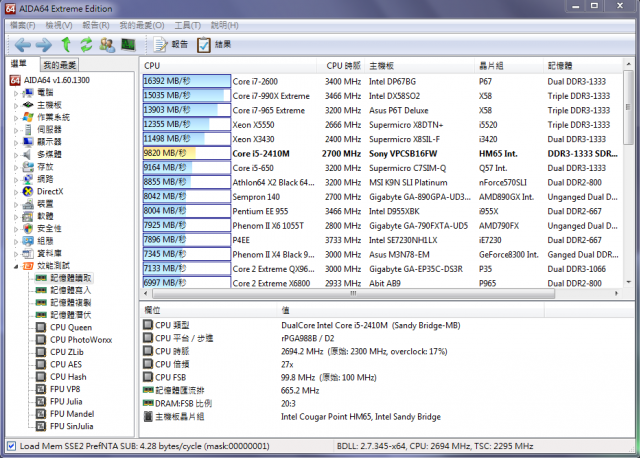Click the 組態 configuration icon in tree
Screen dimensions: 640x458
pyautogui.click(x=28, y=241)
